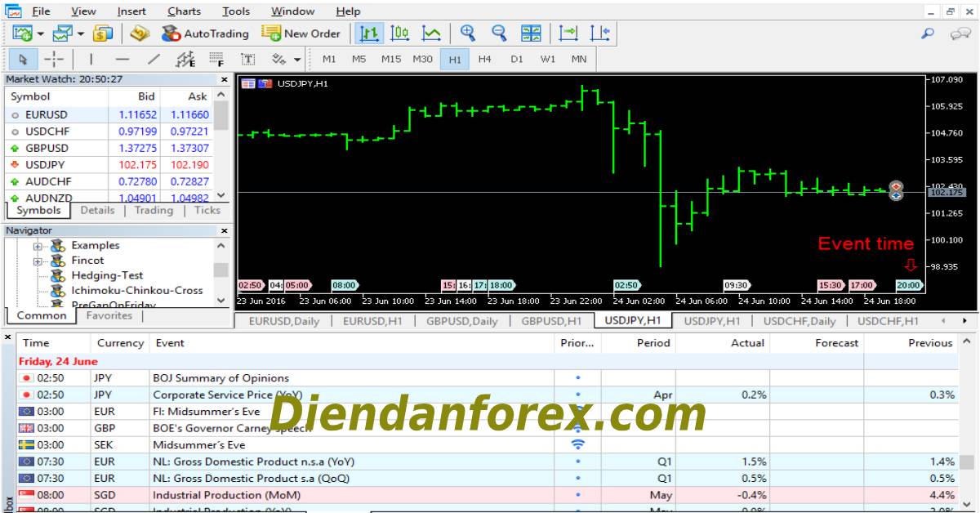Image resolution: width=980 pixels, height=513 pixels.
Task: Select the Fibonacci retracement tool
Action: point(216,59)
